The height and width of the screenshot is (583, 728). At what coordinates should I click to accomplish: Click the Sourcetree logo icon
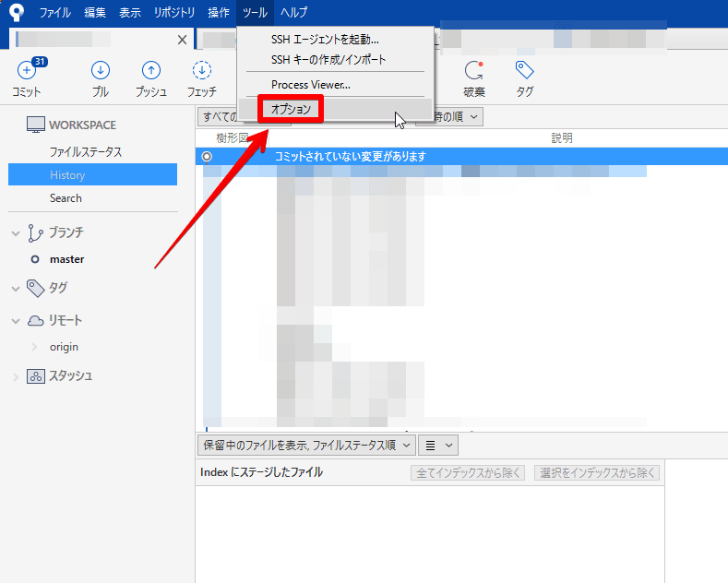coord(16,13)
